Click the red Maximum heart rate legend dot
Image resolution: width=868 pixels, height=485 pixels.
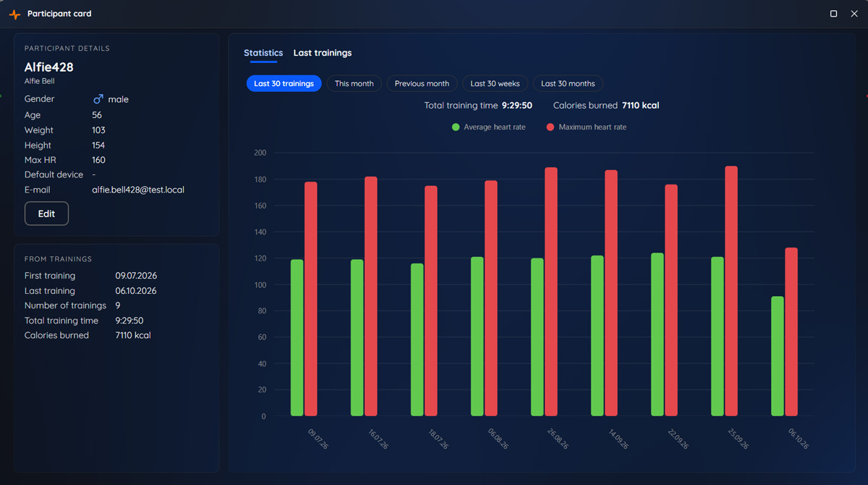pyautogui.click(x=550, y=127)
